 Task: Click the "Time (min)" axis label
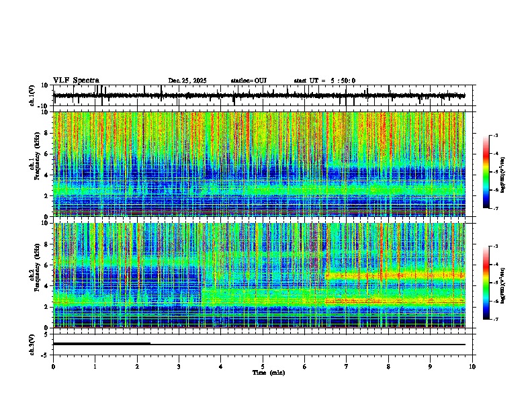click(x=269, y=373)
